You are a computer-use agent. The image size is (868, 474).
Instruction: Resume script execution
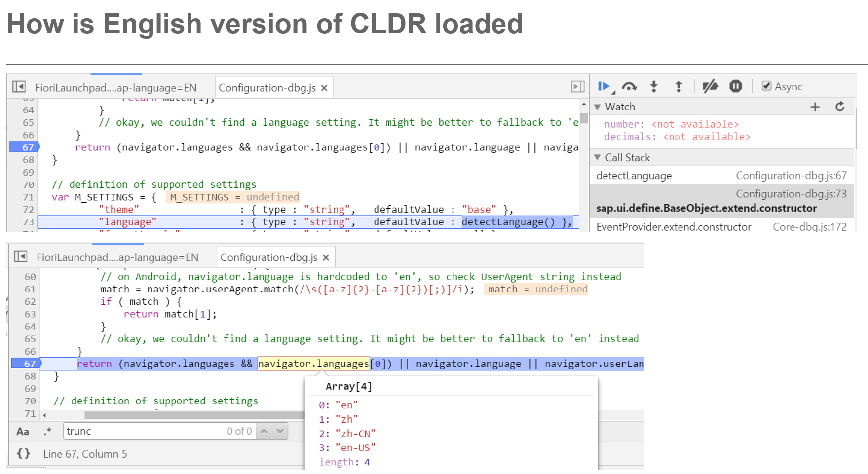604,87
